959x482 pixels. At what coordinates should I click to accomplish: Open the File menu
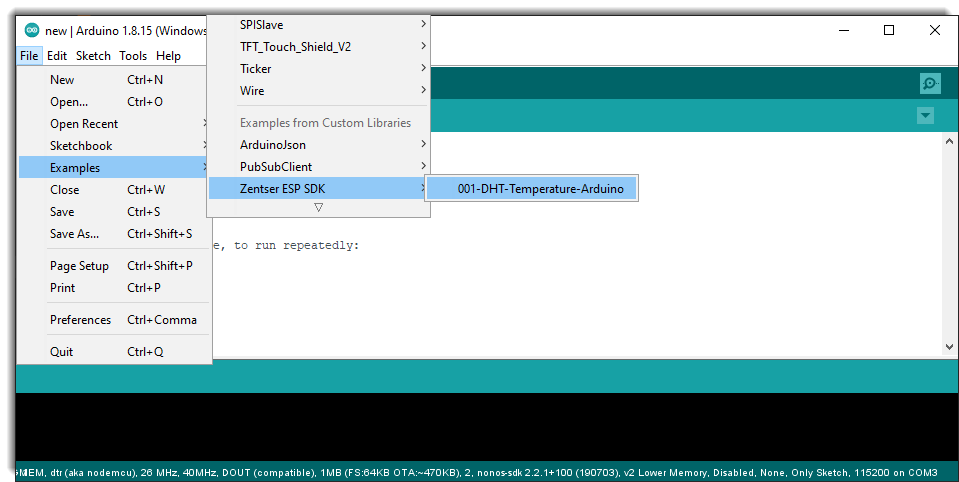click(29, 56)
